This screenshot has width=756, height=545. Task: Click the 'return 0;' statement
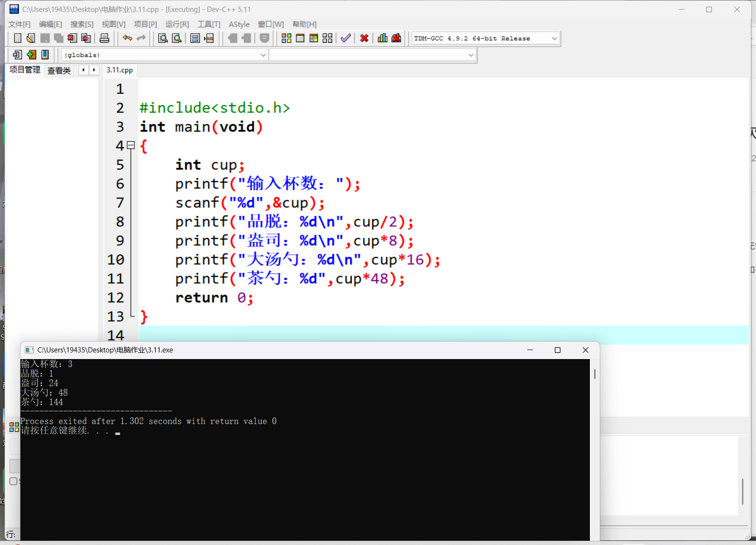pos(214,297)
